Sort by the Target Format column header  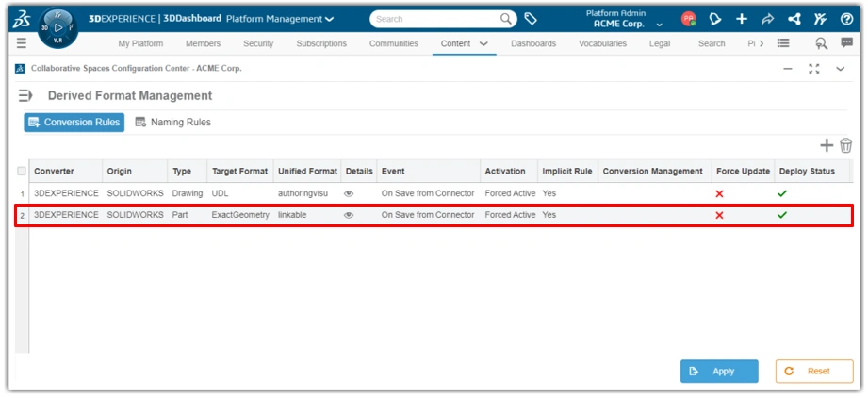coord(239,172)
